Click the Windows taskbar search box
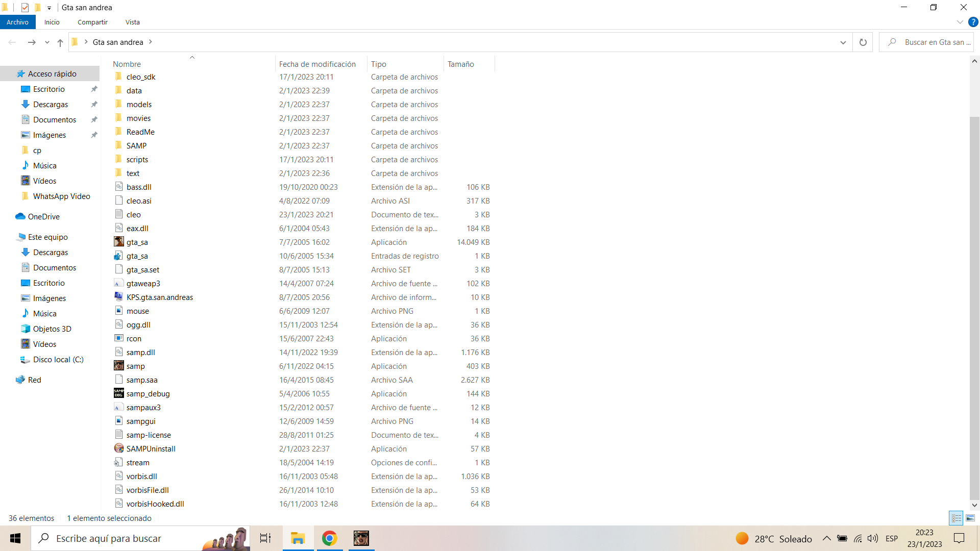This screenshot has width=980, height=551. click(140, 538)
